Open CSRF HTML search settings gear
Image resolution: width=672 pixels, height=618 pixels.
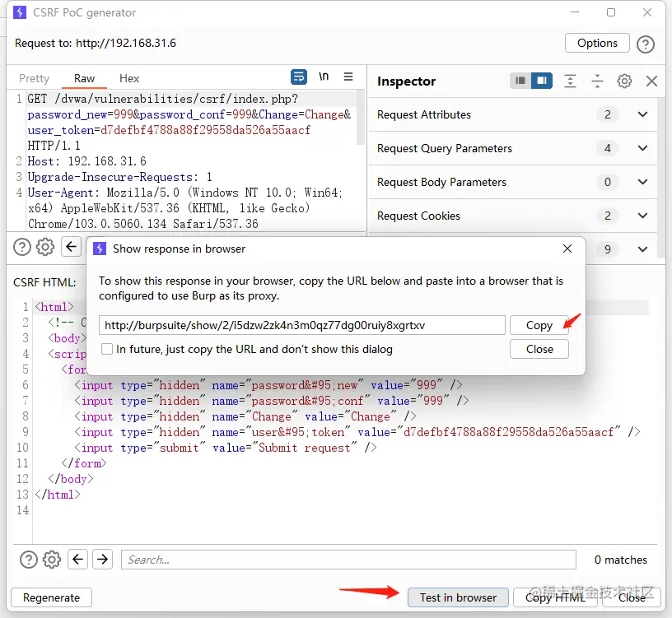click(51, 560)
